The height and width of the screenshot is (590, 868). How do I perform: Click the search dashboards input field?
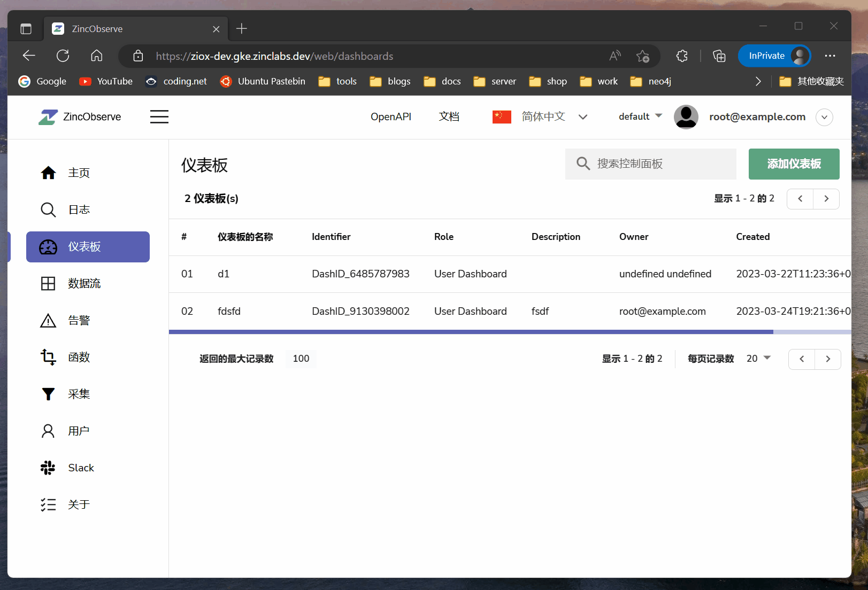[650, 164]
